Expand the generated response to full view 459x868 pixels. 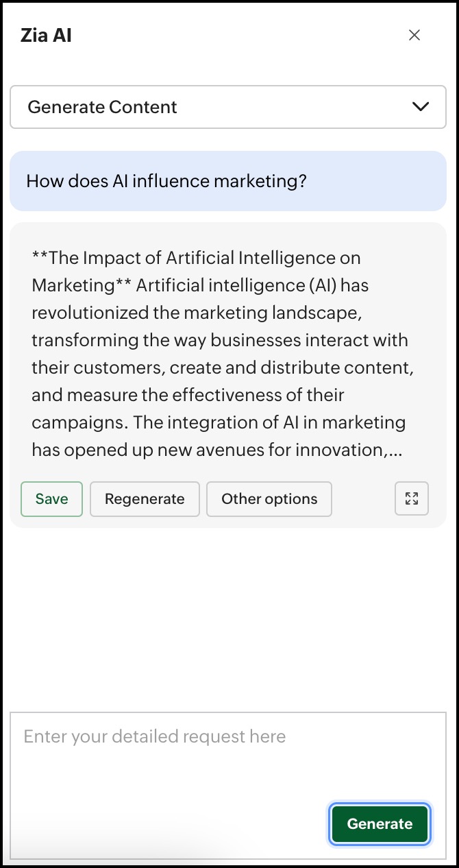[x=412, y=498]
